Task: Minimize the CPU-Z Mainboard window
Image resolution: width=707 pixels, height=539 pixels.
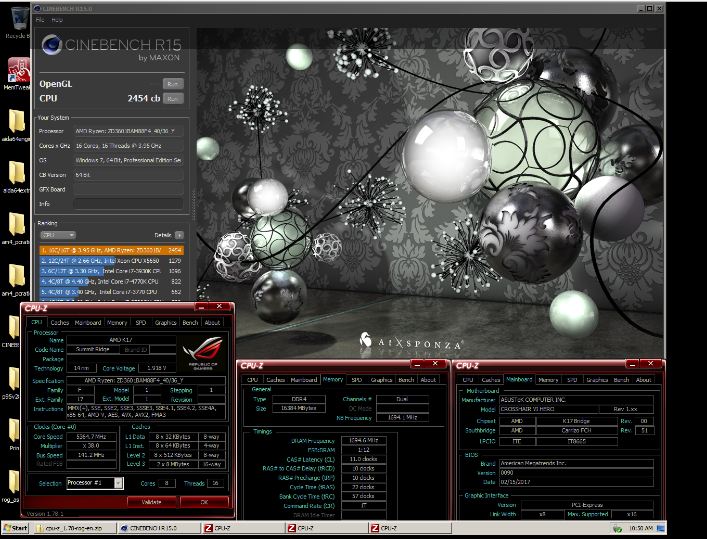Action: (x=633, y=364)
